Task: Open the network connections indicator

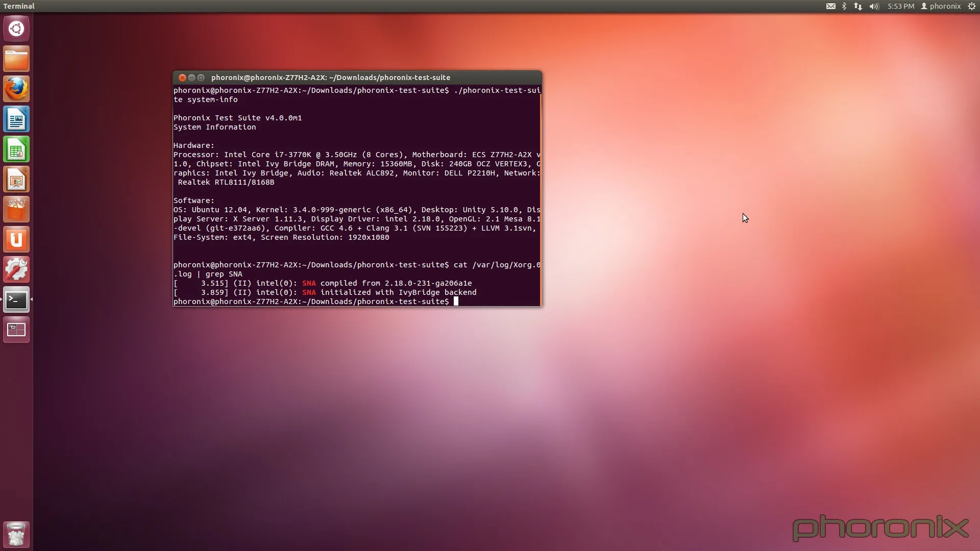Action: pos(858,6)
